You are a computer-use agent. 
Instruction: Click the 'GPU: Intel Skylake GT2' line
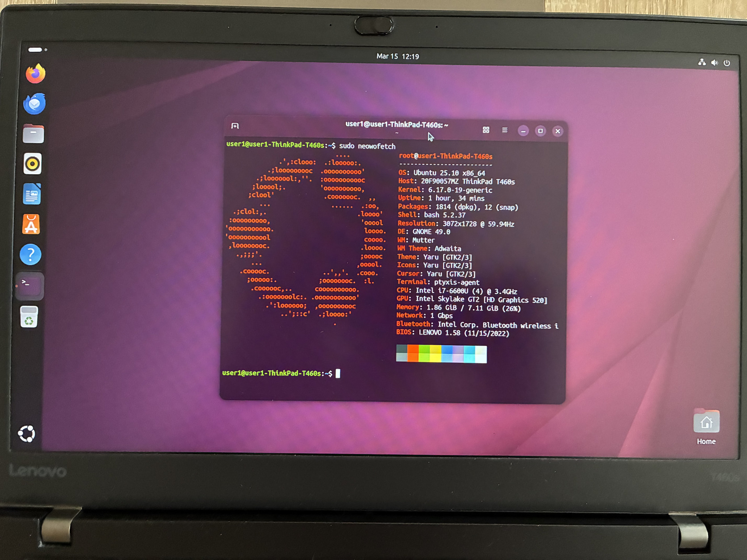pyautogui.click(x=472, y=300)
